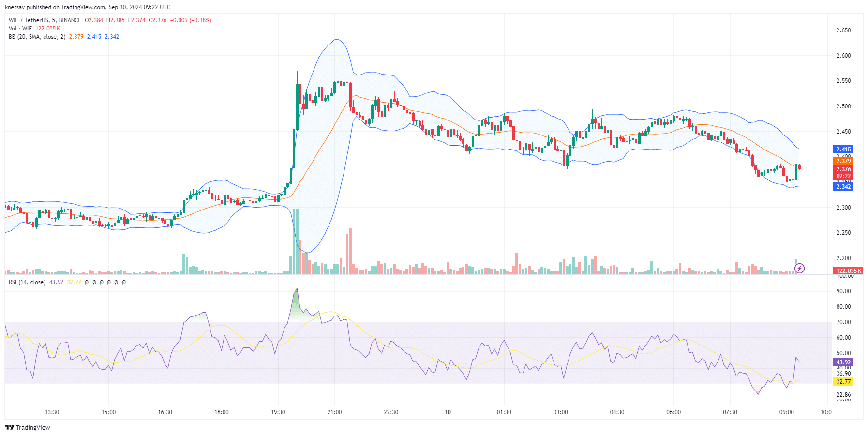Click the 80.00 RSI axis label
Screen dimensions: 868x436
(x=843, y=307)
